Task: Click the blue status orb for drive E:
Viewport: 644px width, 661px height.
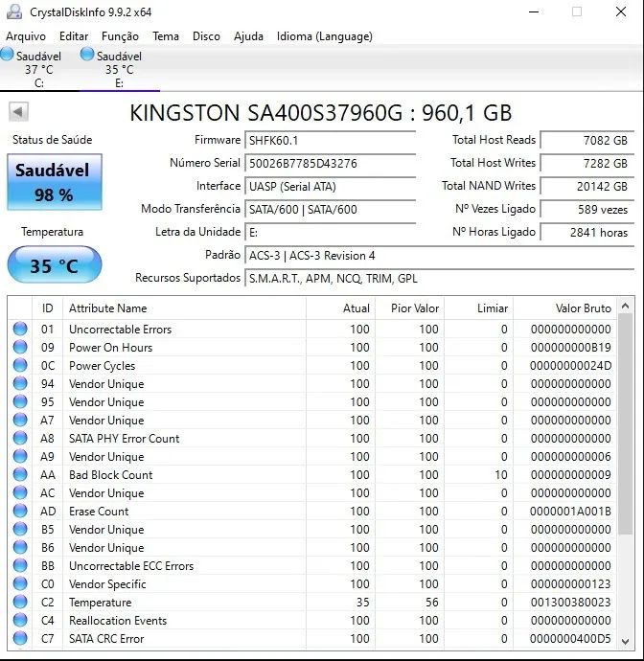Action: [87, 55]
